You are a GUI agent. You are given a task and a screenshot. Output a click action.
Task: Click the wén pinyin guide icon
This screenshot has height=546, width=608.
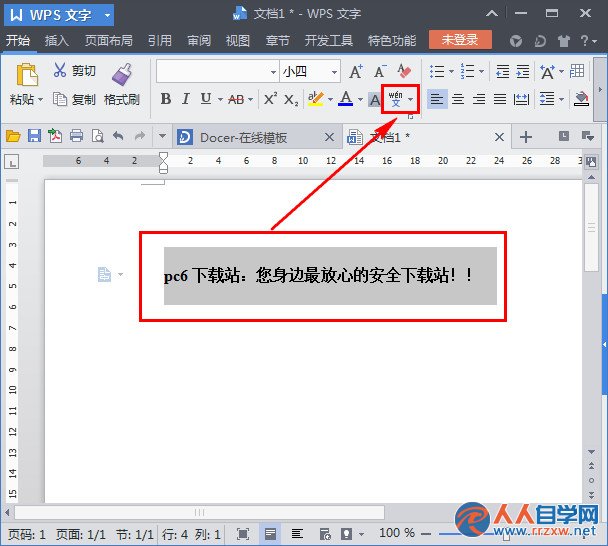tap(396, 99)
